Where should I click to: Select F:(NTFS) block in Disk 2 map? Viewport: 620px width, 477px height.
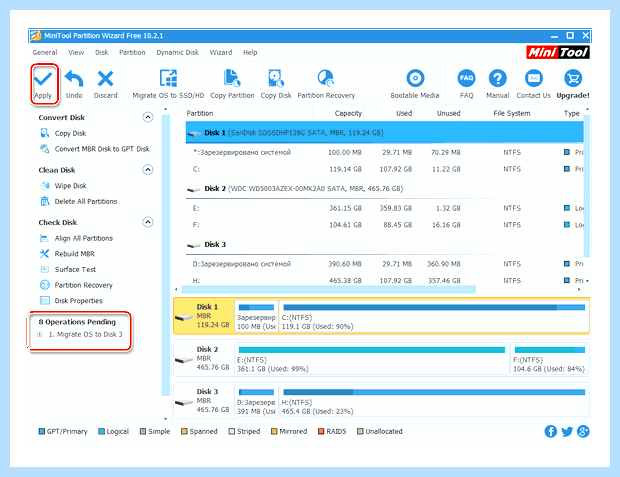click(x=550, y=359)
